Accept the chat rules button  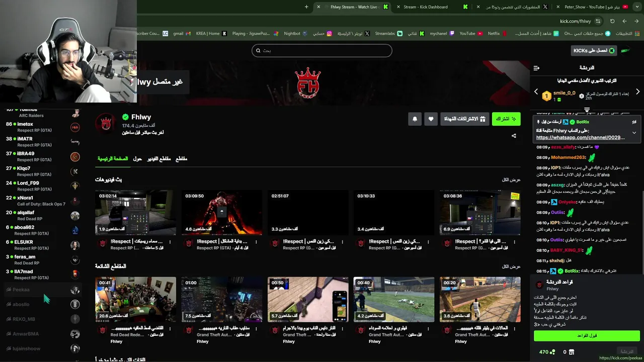(x=587, y=335)
